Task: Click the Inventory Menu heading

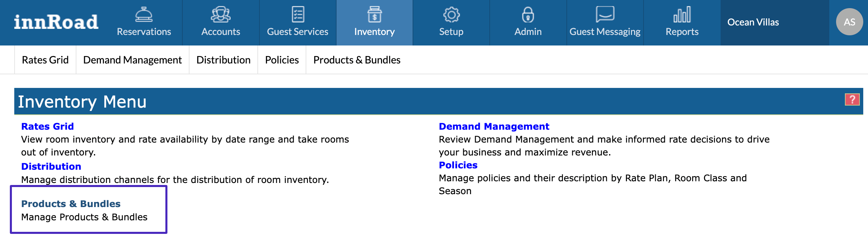Action: point(82,102)
